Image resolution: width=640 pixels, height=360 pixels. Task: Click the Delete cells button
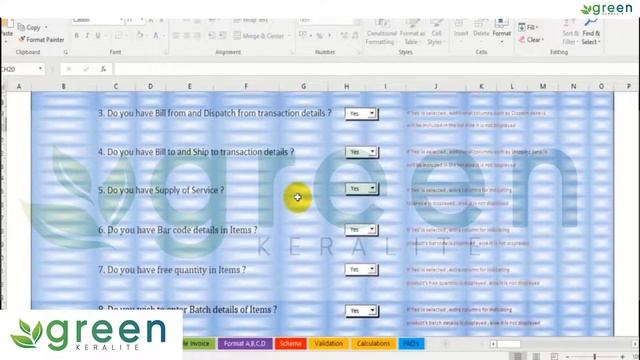point(481,29)
